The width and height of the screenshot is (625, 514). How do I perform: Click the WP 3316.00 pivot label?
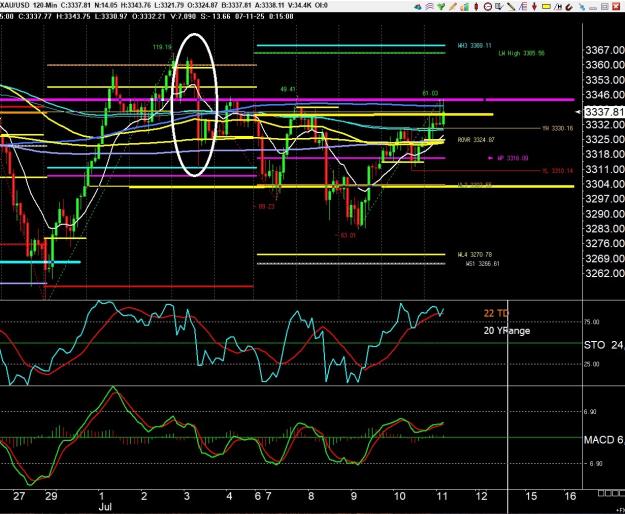tap(512, 158)
